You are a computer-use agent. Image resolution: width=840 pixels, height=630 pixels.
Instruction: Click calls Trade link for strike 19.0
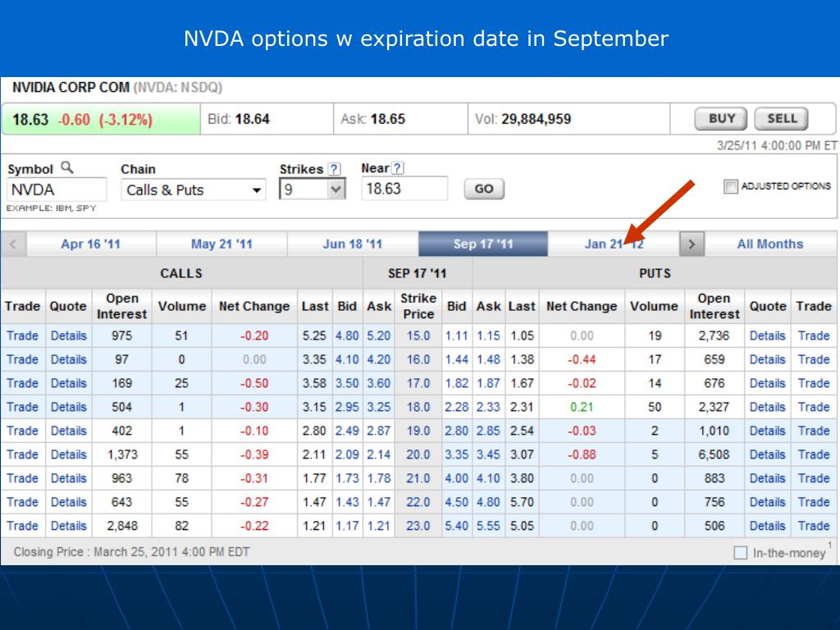coord(22,431)
